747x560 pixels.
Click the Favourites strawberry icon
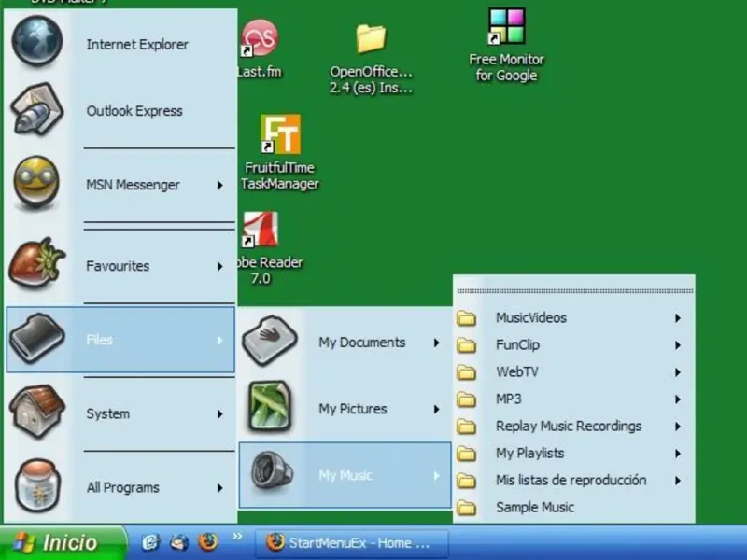(x=36, y=263)
